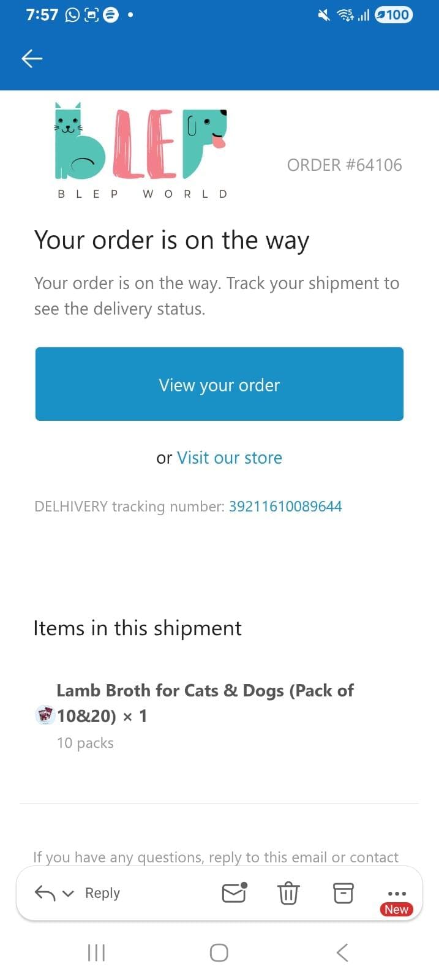Archive the email using the box icon

pyautogui.click(x=343, y=893)
